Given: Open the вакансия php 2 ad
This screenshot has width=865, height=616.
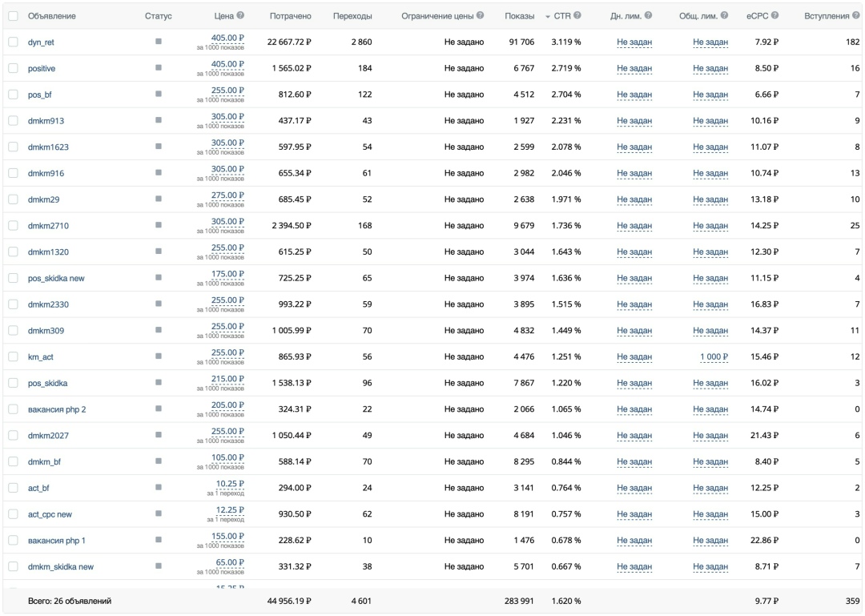Looking at the screenshot, I should pyautogui.click(x=57, y=409).
